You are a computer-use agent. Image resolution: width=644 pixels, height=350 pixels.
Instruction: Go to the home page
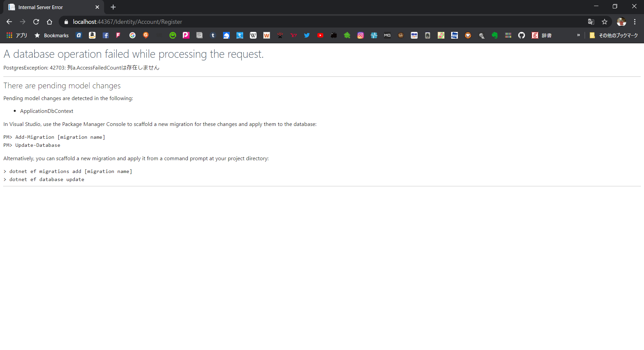[50, 22]
